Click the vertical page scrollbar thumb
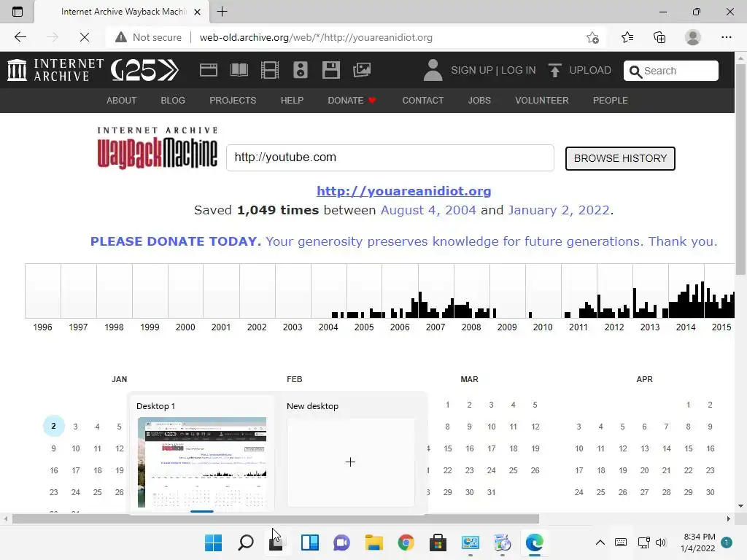The height and width of the screenshot is (560, 747). click(740, 169)
